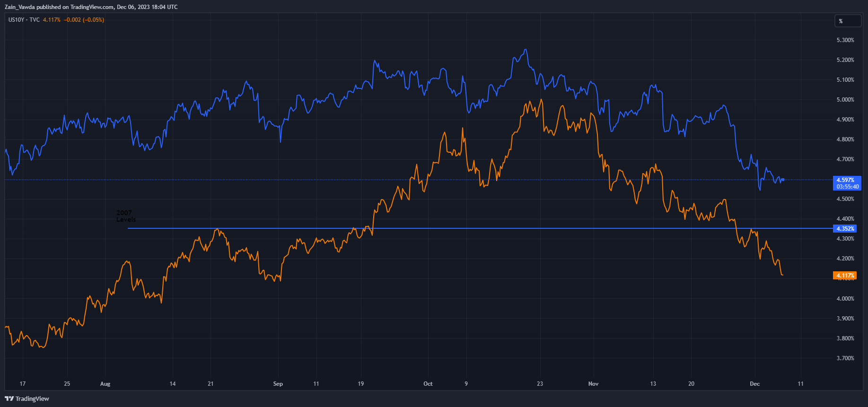Click the 4.300% axis label

[x=845, y=239]
